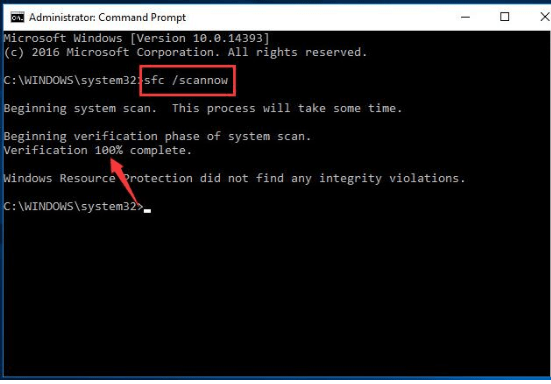Close the Administrator Command Prompt window
Screen dimensions: 551x384
click(545, 17)
